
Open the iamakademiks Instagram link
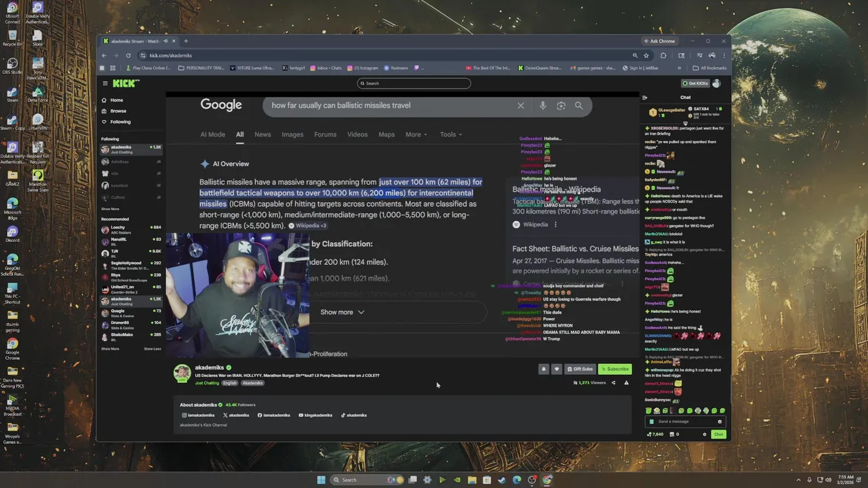tap(198, 415)
